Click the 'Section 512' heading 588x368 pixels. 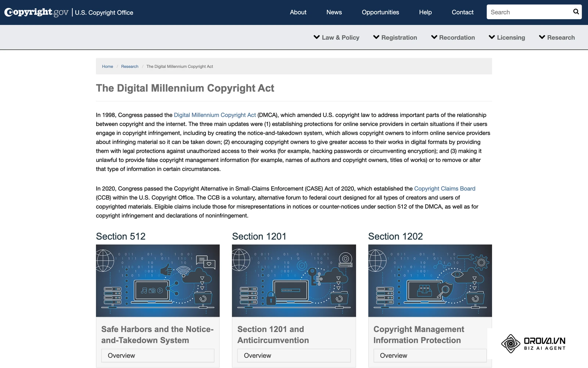pyautogui.click(x=121, y=236)
